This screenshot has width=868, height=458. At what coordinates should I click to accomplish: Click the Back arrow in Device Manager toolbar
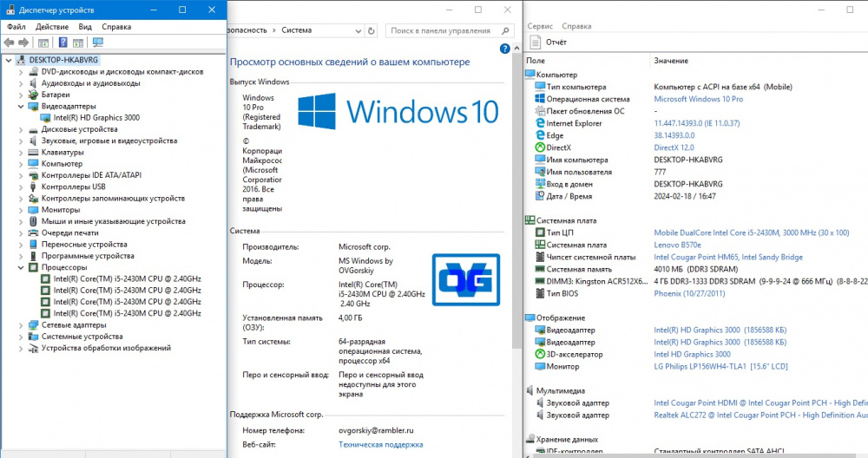9,43
